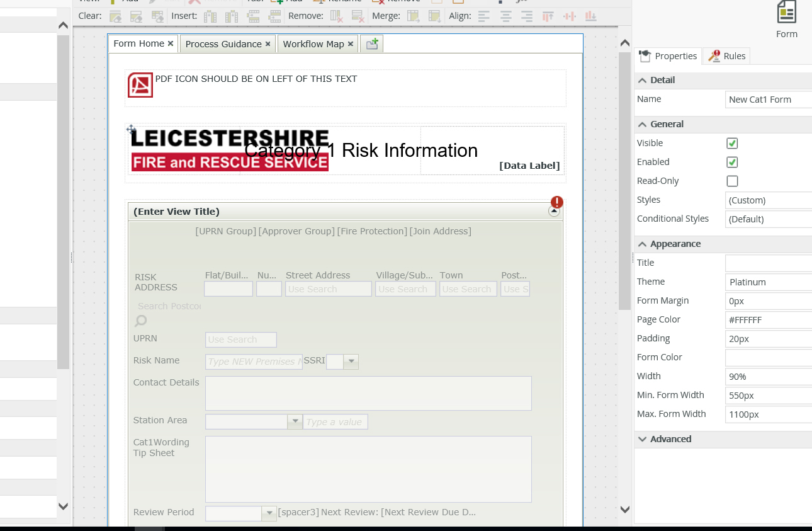The height and width of the screenshot is (531, 812).
Task: Click the Remove row icon
Action: 358,16
